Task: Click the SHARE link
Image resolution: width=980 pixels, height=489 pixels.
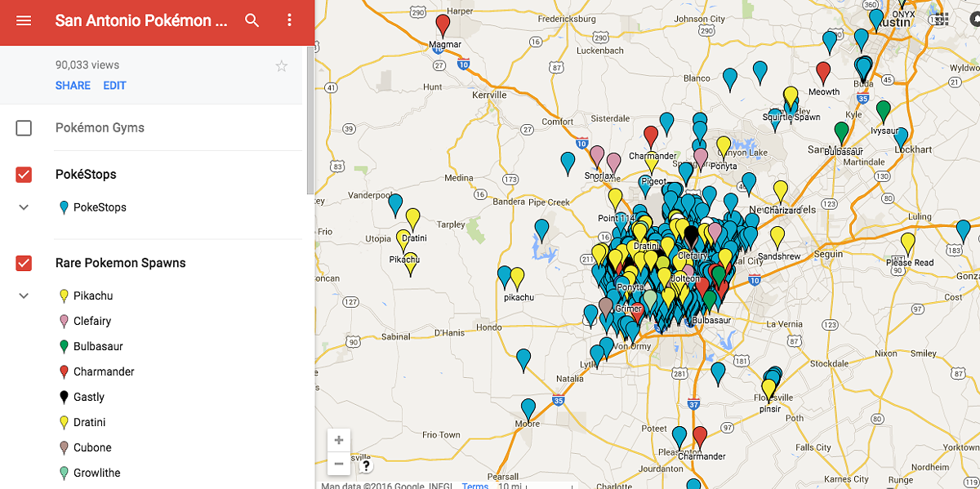Action: [x=73, y=86]
